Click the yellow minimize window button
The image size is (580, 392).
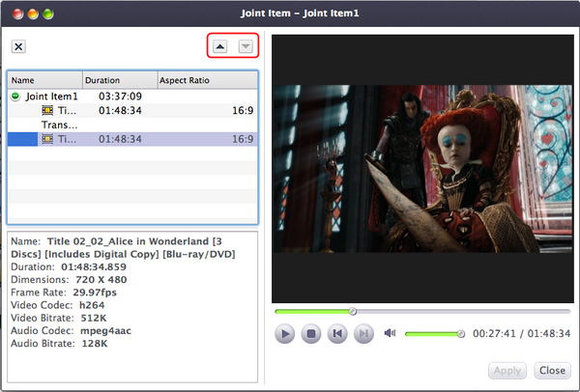click(33, 14)
